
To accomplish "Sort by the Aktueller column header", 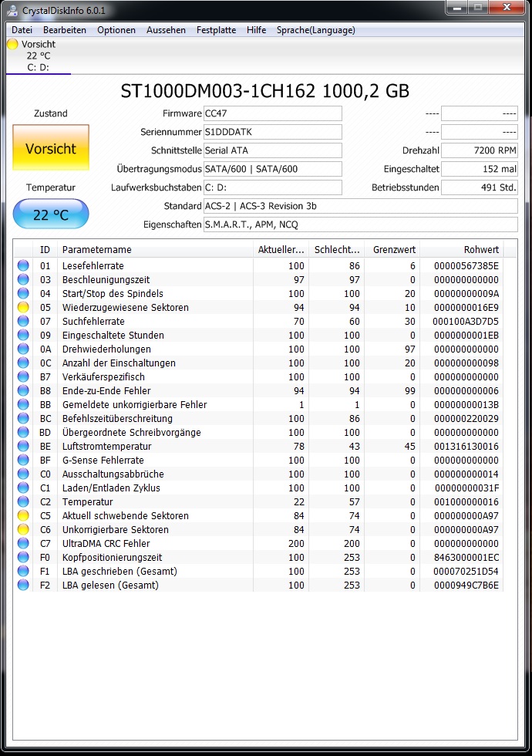I will (281, 250).
